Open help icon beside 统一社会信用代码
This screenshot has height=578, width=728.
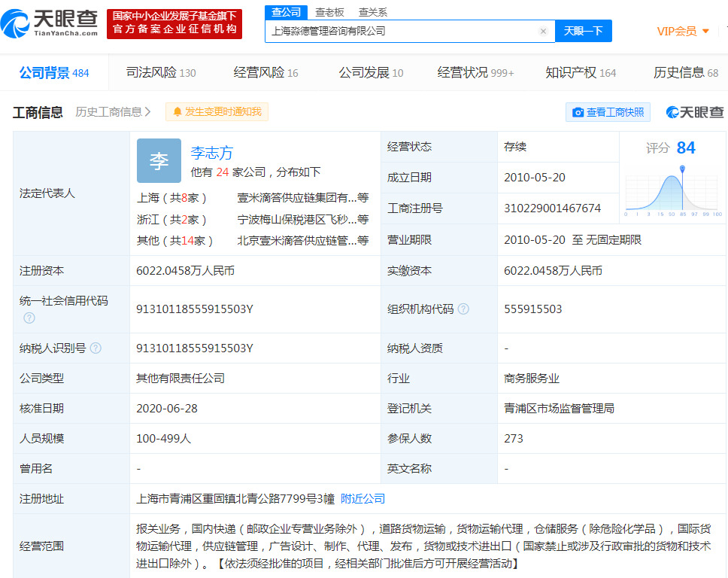click(x=29, y=318)
